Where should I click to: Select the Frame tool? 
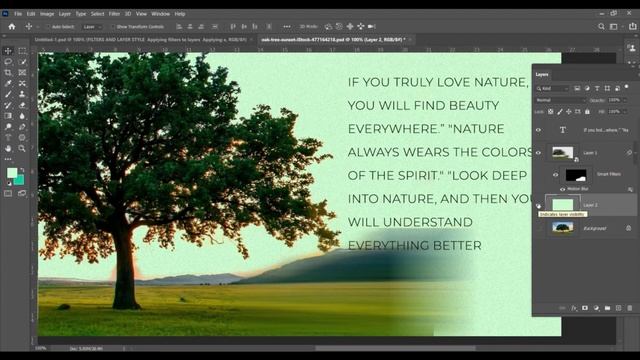click(22, 73)
